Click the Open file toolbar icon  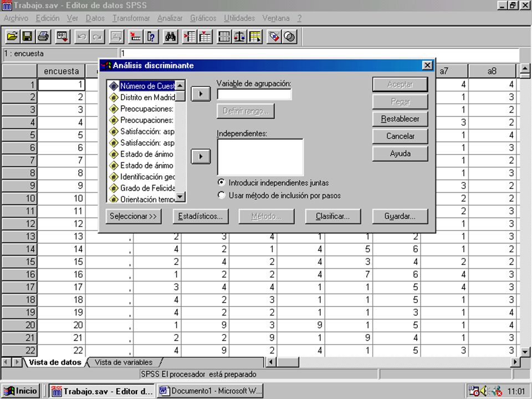tap(12, 37)
